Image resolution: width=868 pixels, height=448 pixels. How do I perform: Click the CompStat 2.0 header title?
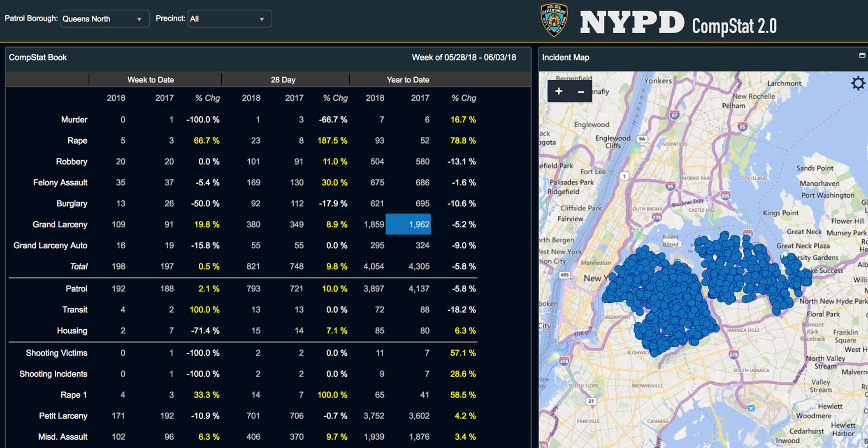point(734,26)
